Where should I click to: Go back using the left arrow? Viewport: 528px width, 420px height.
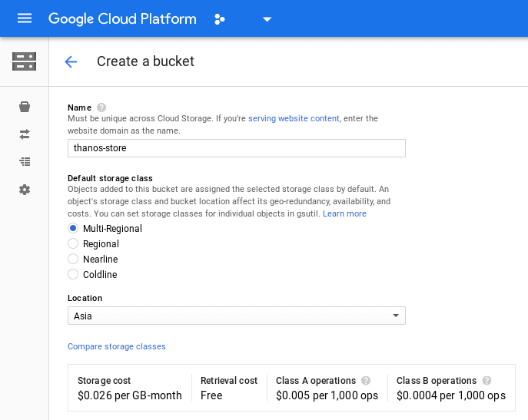71,61
